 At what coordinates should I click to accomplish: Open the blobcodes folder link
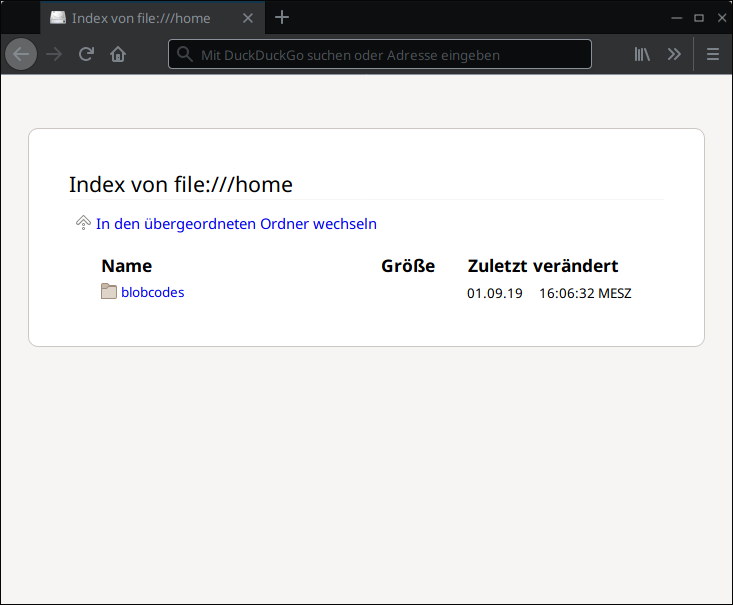(x=152, y=292)
